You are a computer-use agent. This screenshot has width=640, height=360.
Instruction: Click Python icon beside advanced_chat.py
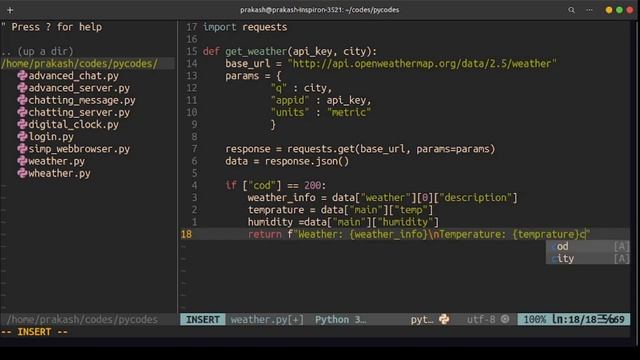(22, 76)
